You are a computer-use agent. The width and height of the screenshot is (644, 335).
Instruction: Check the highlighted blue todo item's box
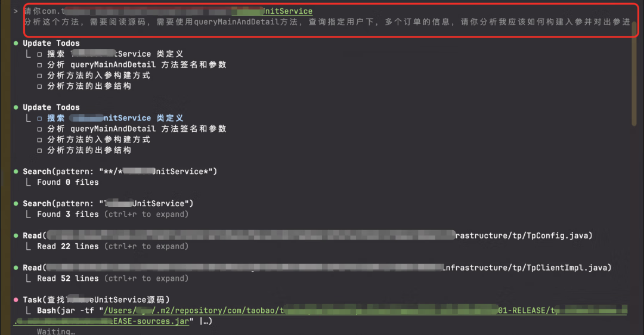point(40,118)
